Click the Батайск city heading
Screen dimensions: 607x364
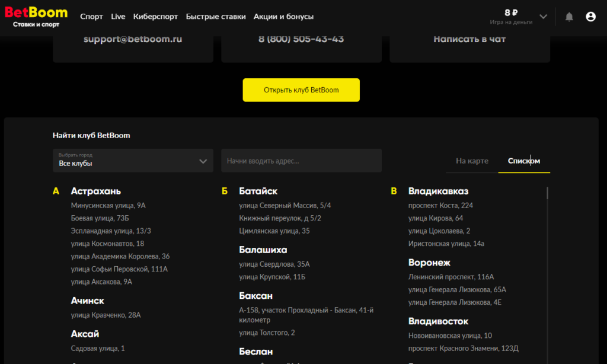click(258, 191)
